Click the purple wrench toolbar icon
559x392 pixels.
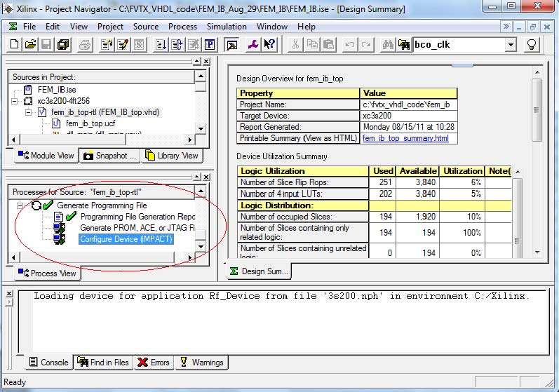(x=252, y=45)
